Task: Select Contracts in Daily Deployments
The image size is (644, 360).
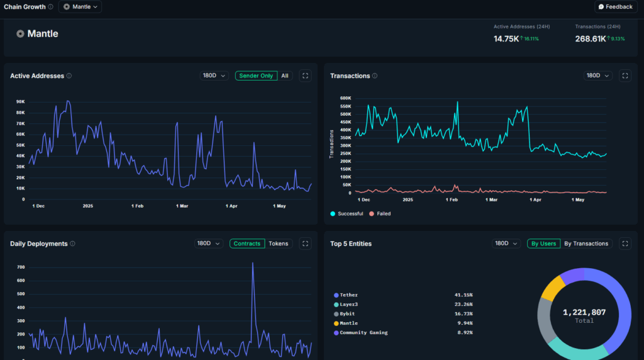Action: pyautogui.click(x=247, y=244)
